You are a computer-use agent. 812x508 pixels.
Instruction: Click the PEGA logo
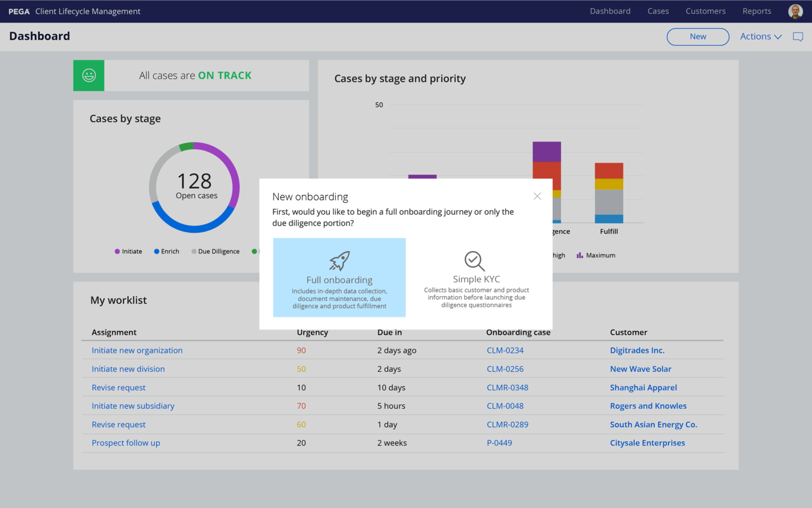[x=18, y=11]
